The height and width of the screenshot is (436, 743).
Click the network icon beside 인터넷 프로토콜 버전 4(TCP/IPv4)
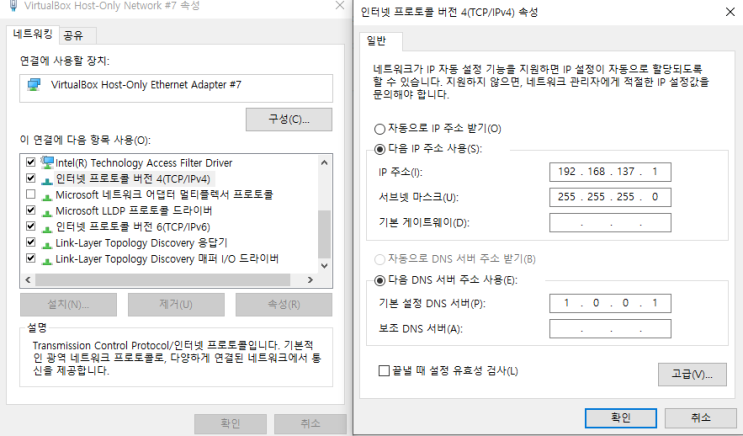(x=47, y=180)
